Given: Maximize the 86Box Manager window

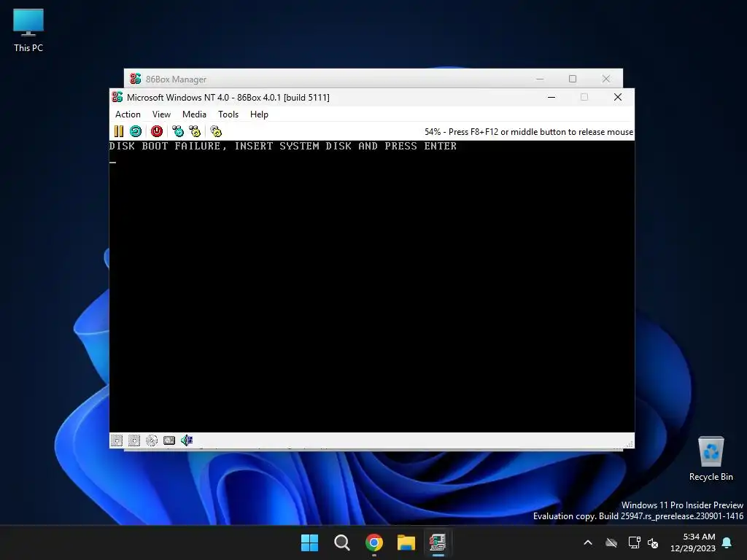Looking at the screenshot, I should point(573,79).
